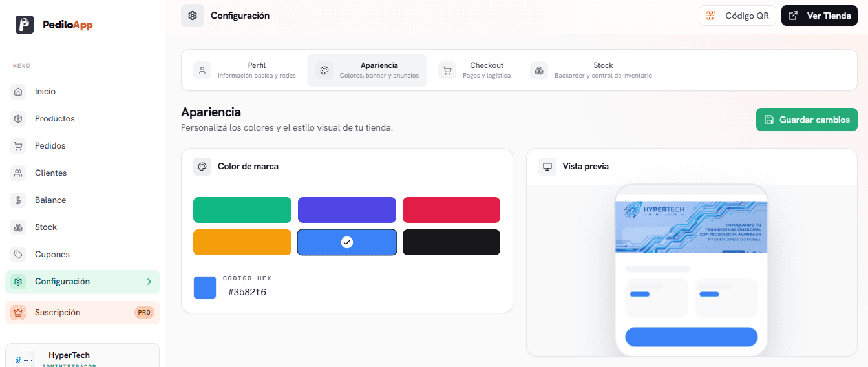Choose the green brand color swatch
Image resolution: width=868 pixels, height=367 pixels.
point(242,210)
